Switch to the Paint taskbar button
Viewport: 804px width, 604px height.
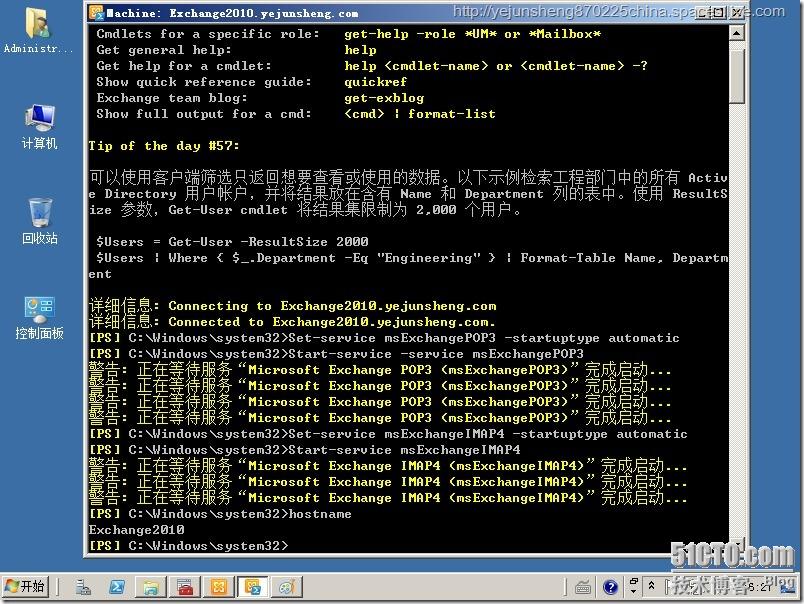click(x=286, y=587)
